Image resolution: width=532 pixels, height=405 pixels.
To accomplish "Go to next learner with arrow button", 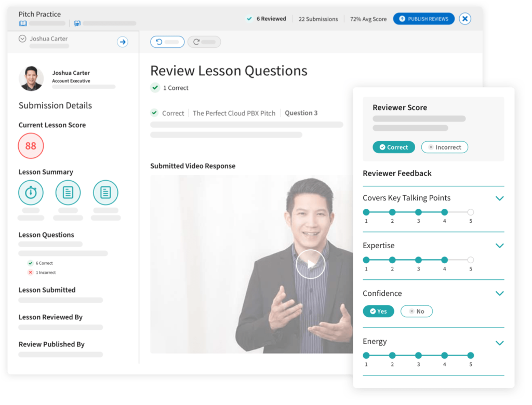I will [123, 42].
